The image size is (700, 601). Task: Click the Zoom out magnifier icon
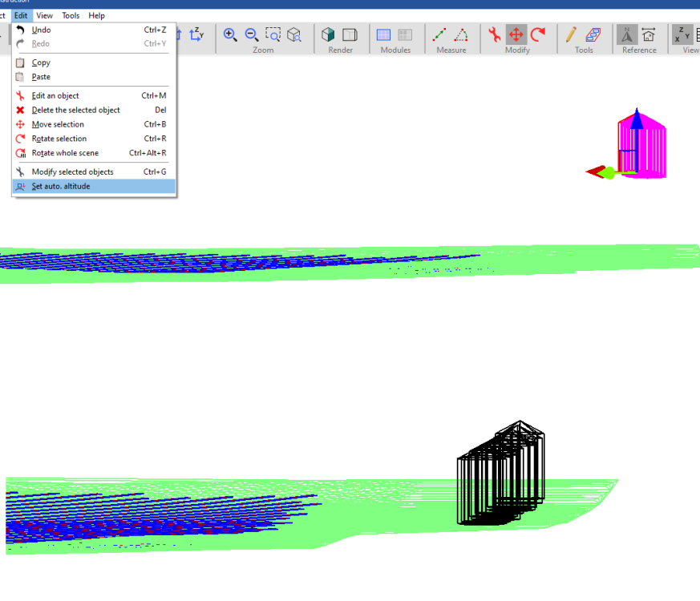pos(252,34)
